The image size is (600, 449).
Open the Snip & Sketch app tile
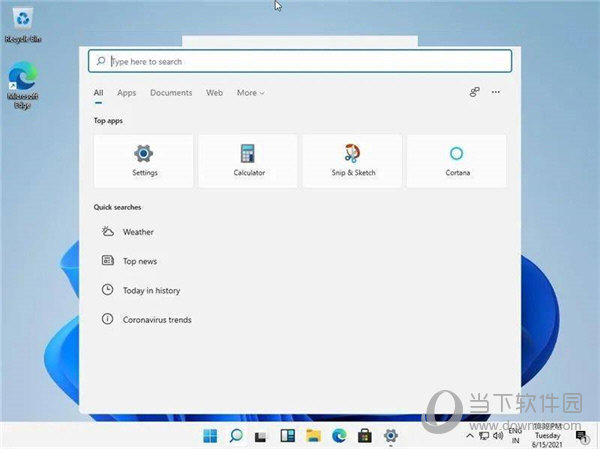tap(352, 160)
